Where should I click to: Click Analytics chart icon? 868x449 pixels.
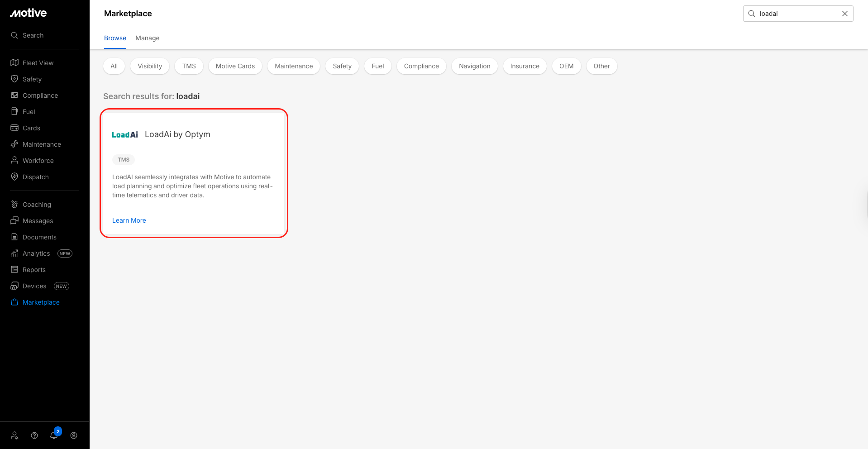click(x=14, y=253)
